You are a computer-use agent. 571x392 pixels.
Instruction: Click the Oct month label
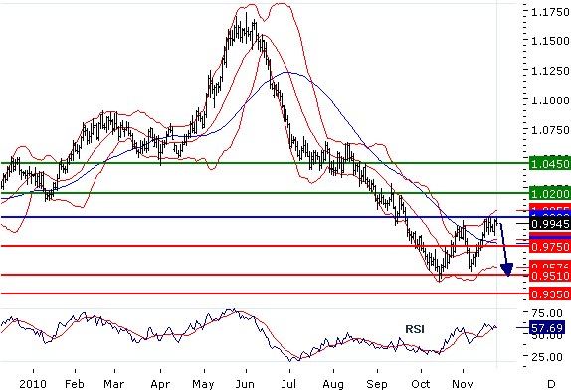421,384
